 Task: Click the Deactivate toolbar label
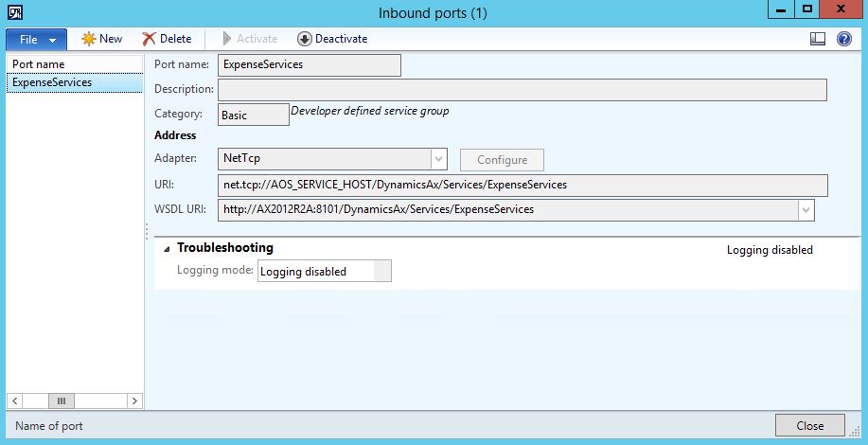(x=341, y=39)
